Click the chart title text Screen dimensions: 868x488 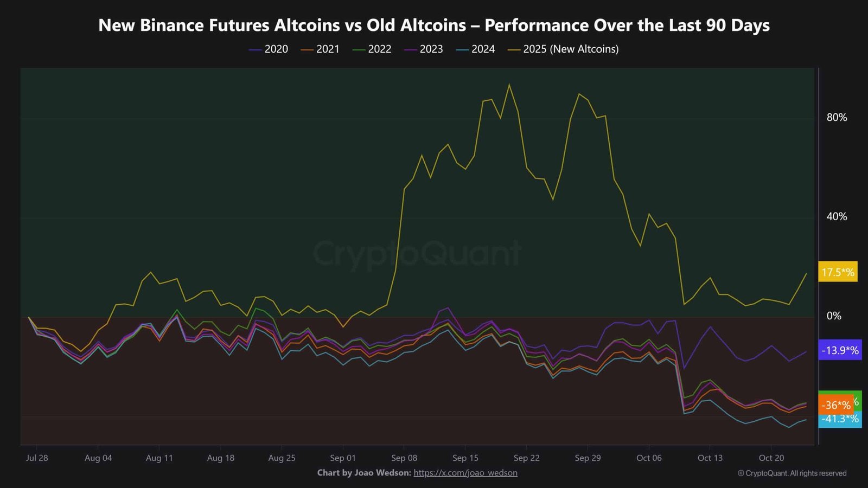(x=434, y=25)
